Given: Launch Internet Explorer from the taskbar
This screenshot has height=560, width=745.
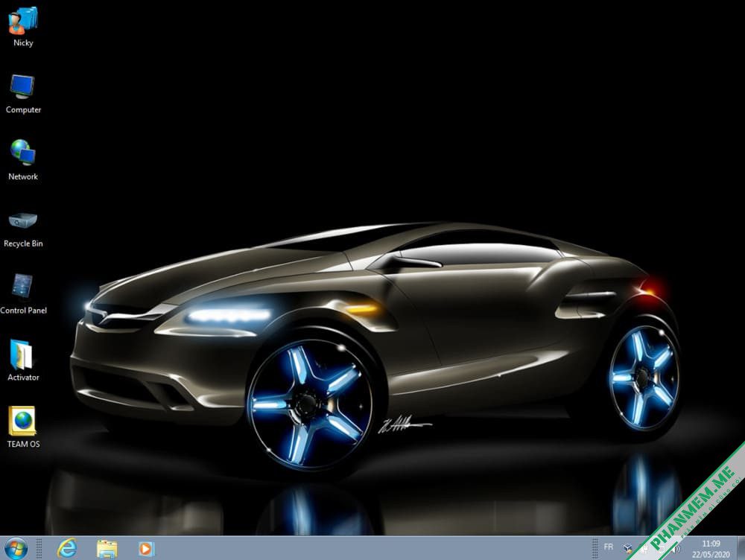Looking at the screenshot, I should click(x=67, y=549).
